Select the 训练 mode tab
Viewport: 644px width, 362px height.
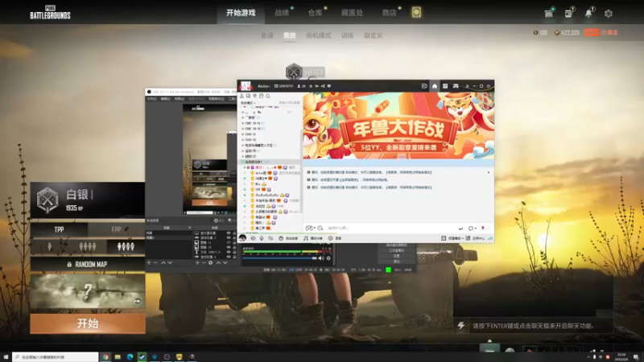(x=348, y=35)
